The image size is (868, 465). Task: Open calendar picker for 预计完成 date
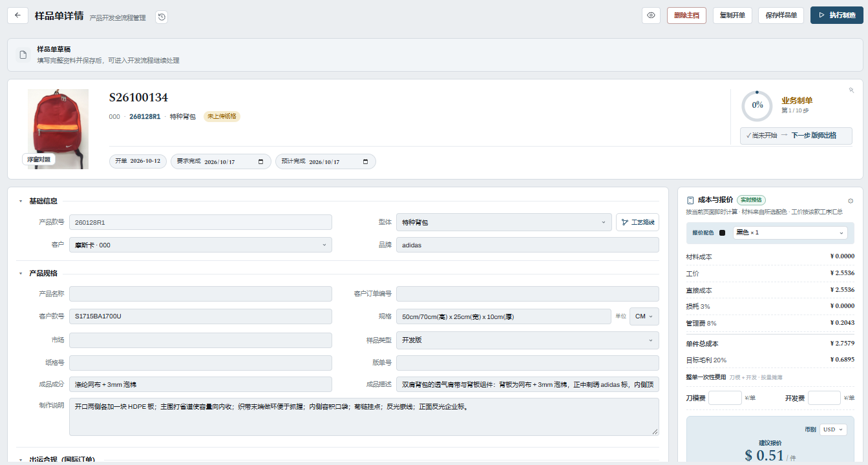366,161
